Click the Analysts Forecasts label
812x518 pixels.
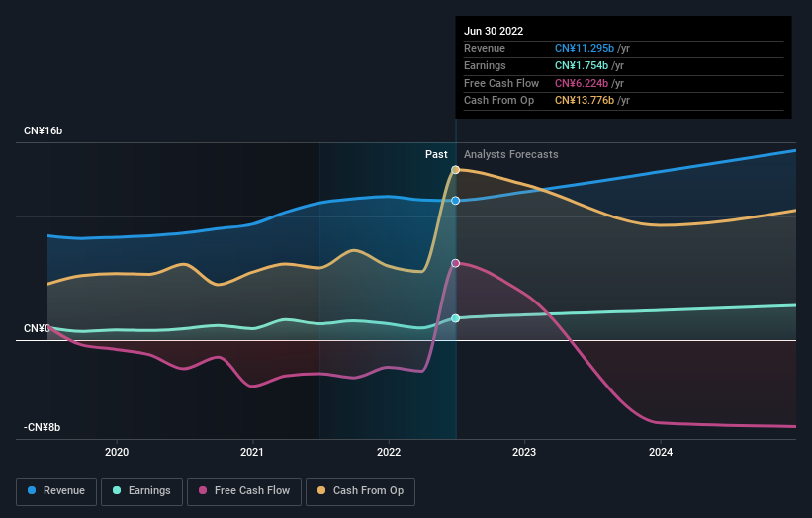click(x=510, y=154)
